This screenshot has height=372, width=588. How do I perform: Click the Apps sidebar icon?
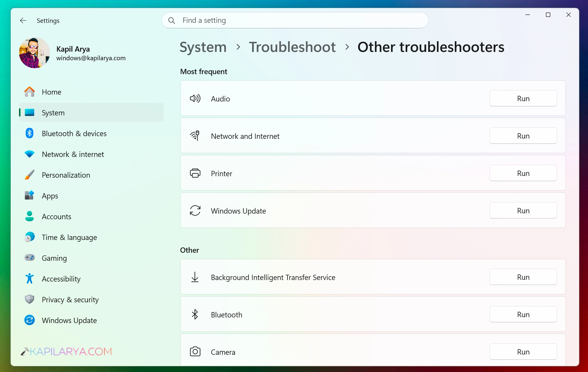coord(29,195)
